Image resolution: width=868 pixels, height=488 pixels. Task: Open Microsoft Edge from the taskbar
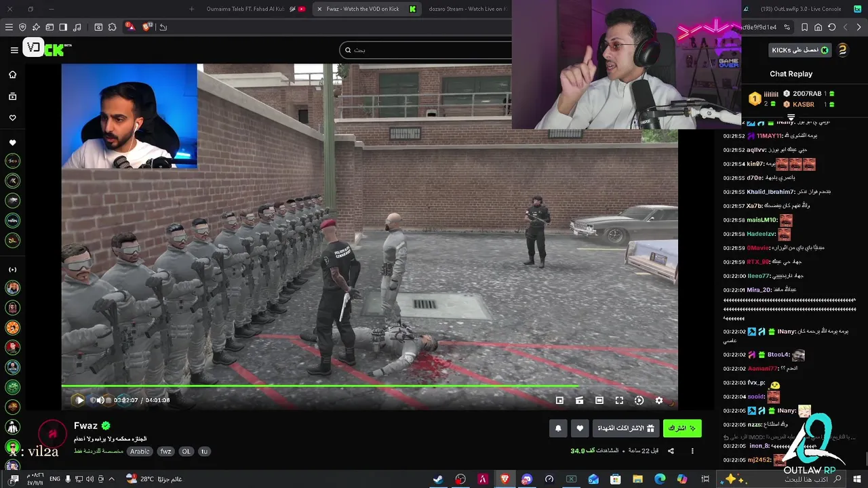660,479
